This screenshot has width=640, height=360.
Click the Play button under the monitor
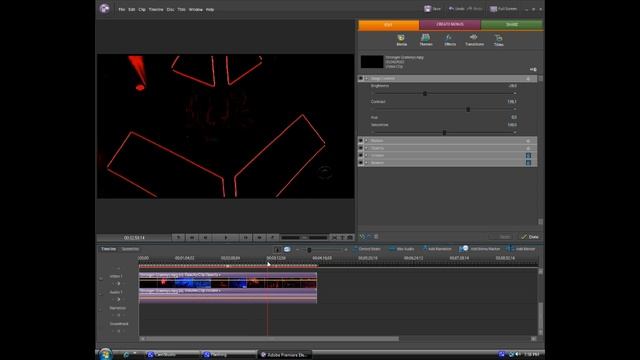tap(226, 237)
